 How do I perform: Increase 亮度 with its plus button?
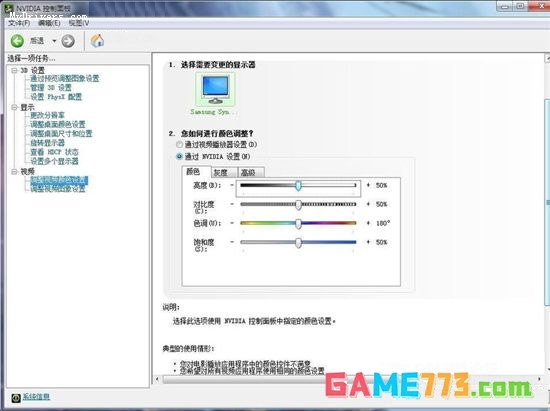[x=368, y=185]
